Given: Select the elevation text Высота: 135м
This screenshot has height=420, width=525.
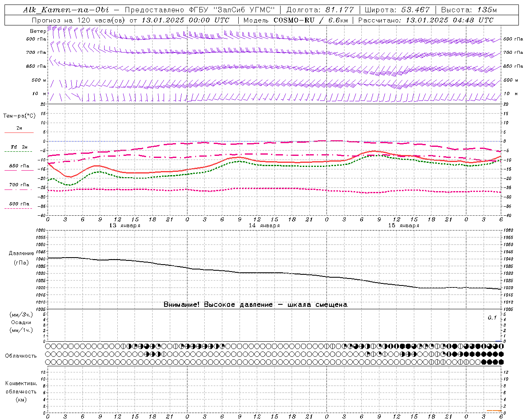Looking at the screenshot, I should click(469, 10).
